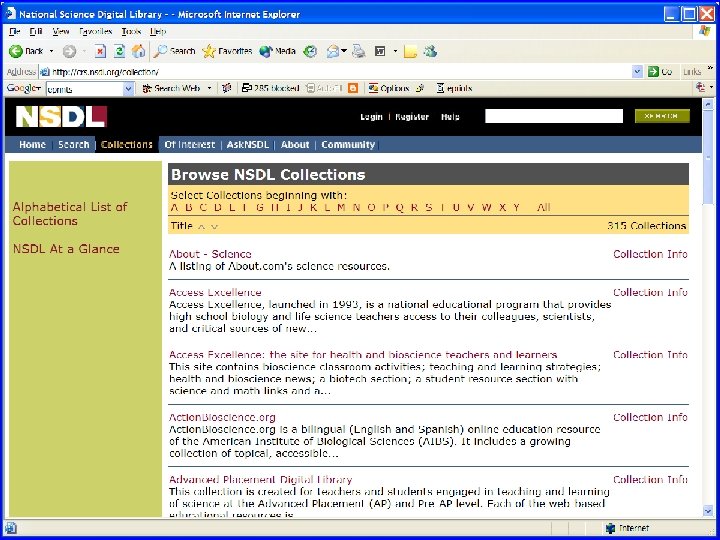Open the Favorites menu
The height and width of the screenshot is (540, 720).
(x=96, y=31)
